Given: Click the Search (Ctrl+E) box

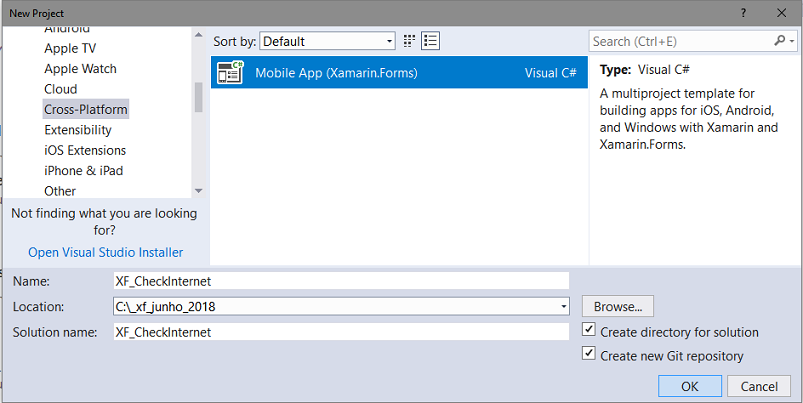Looking at the screenshot, I should click(x=681, y=41).
